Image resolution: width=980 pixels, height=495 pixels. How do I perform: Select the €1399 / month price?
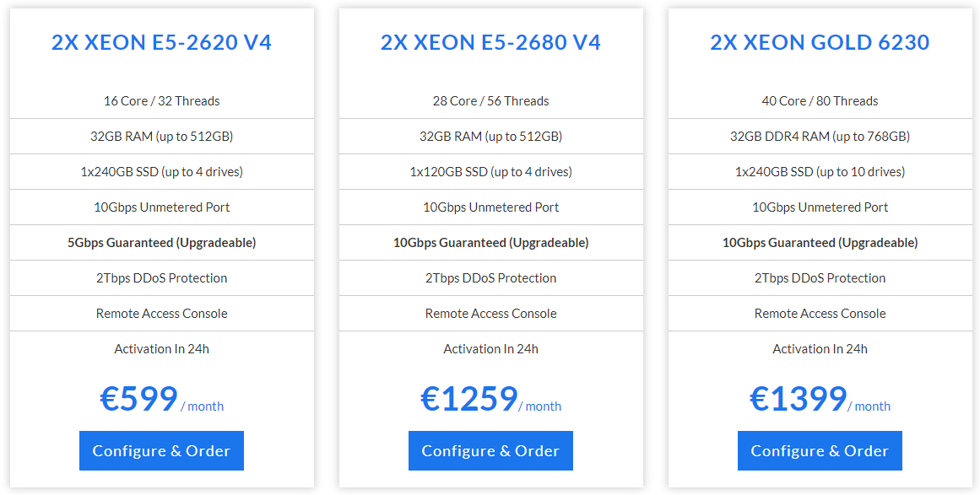820,399
